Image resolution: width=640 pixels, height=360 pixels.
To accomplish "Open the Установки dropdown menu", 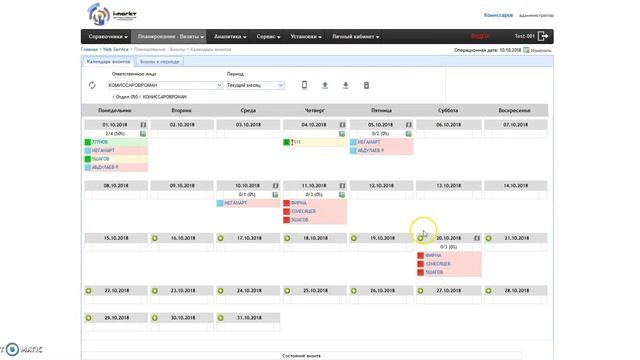I will (x=306, y=36).
